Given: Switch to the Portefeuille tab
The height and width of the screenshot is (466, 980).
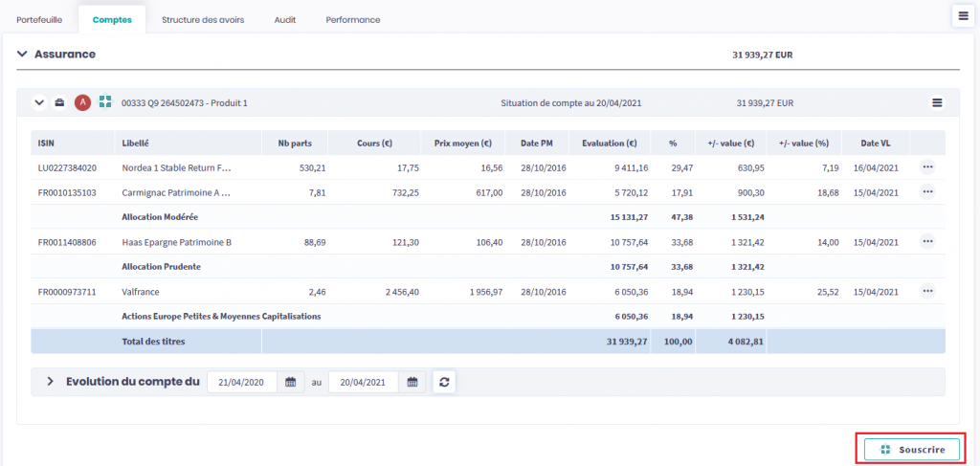Looking at the screenshot, I should [x=39, y=19].
